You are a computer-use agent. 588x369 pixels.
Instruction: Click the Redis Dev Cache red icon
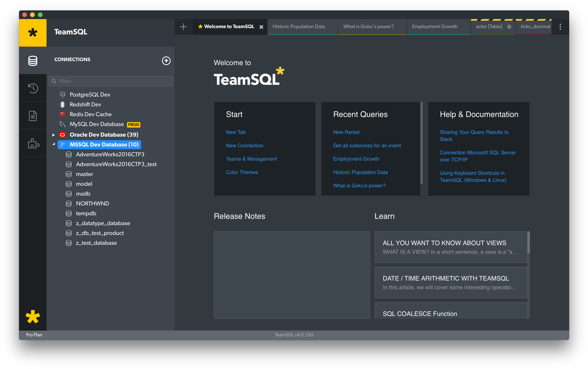tap(62, 114)
